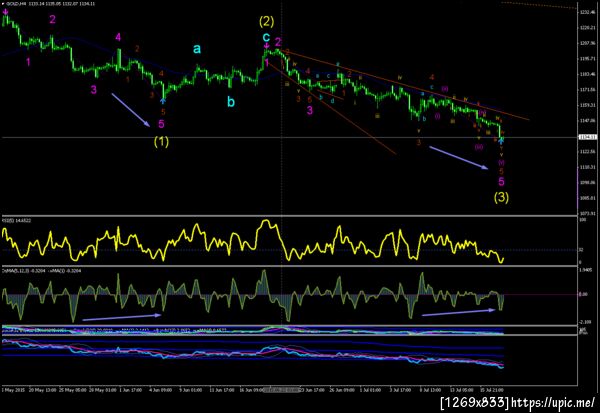
Task: Select the OsMA histogram at the 0.00 level
Action: point(254,295)
